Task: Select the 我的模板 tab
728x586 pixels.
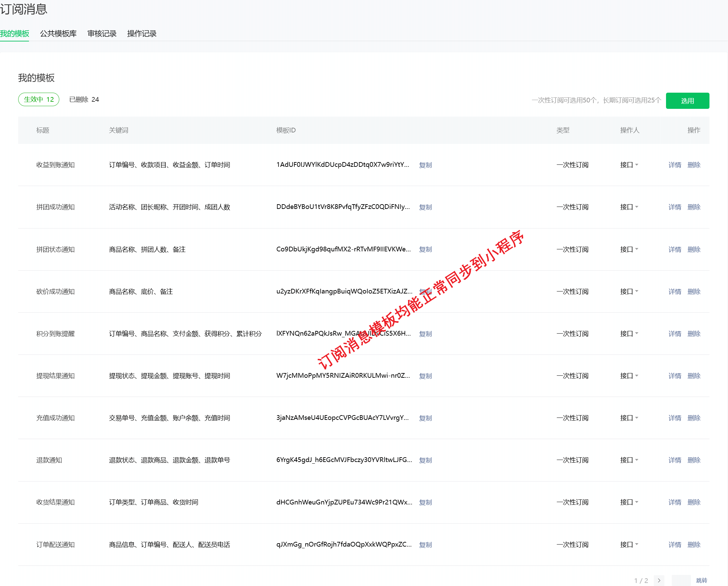Action: pos(14,33)
